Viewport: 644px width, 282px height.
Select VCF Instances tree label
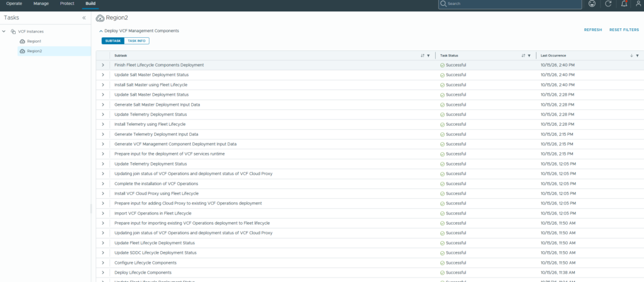pyautogui.click(x=31, y=31)
